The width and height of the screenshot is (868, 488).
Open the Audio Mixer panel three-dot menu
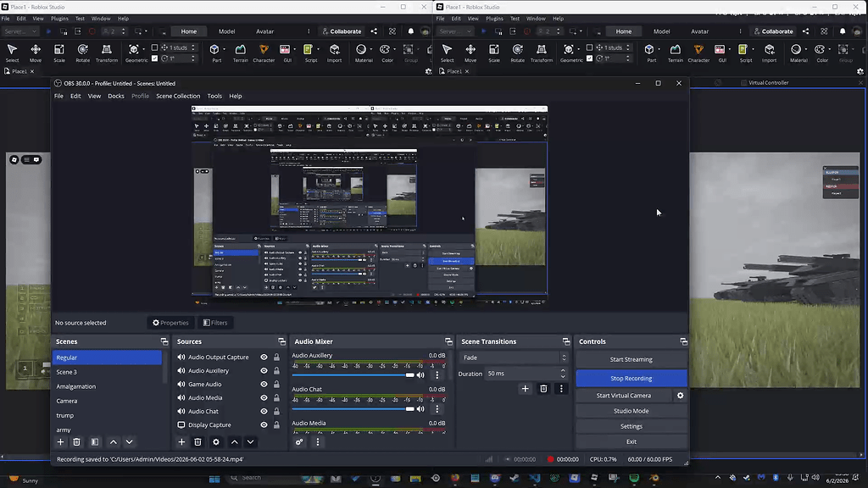point(318,442)
